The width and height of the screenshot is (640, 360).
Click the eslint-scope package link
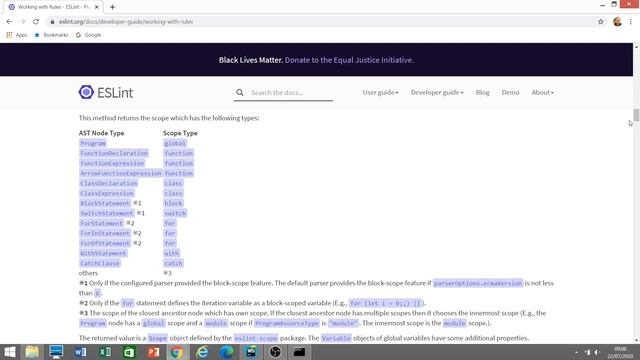256,338
